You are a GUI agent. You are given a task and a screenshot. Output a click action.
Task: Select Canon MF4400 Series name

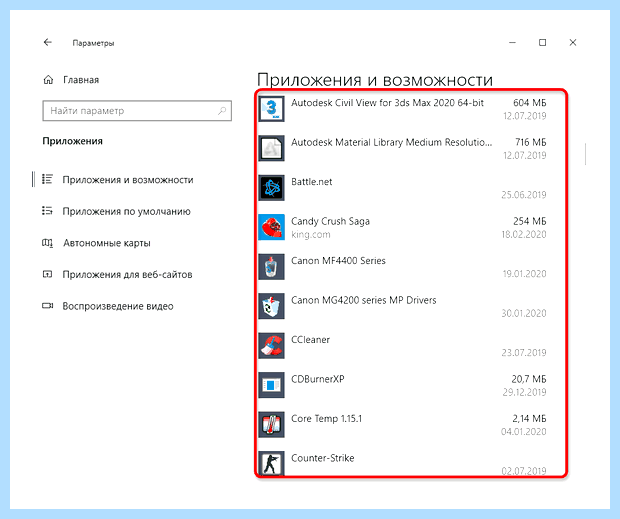click(x=338, y=261)
